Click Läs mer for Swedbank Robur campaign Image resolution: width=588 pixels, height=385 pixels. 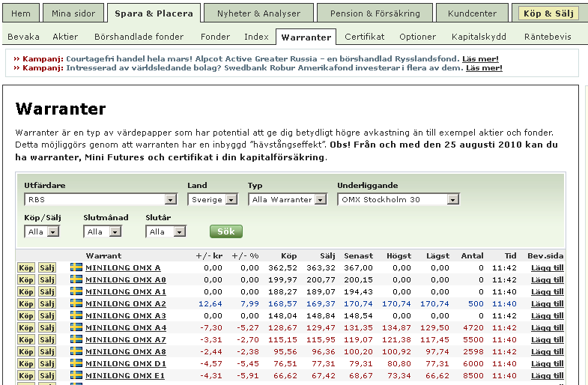click(484, 68)
